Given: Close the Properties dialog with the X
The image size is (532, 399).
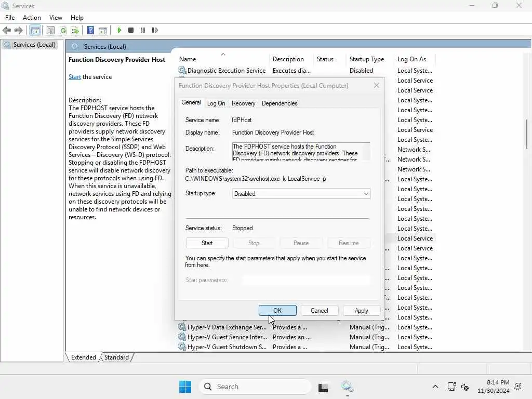Looking at the screenshot, I should 376,86.
